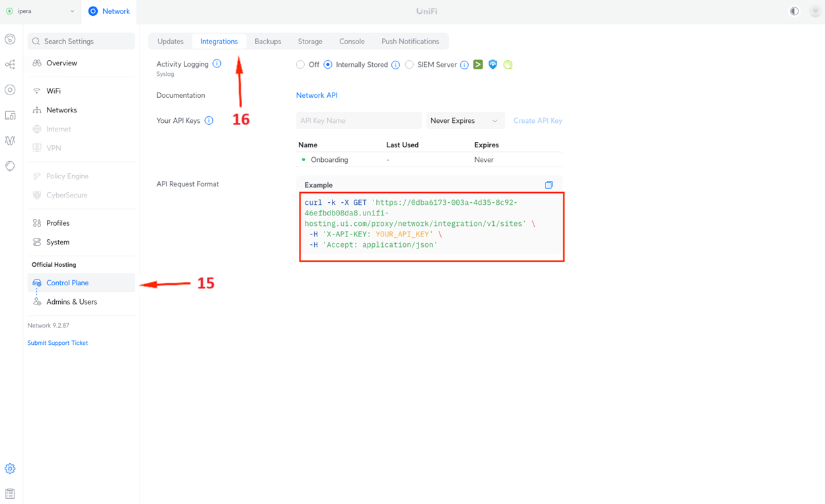Open Networks settings in the sidebar
This screenshot has height=504, width=825.
coord(81,110)
